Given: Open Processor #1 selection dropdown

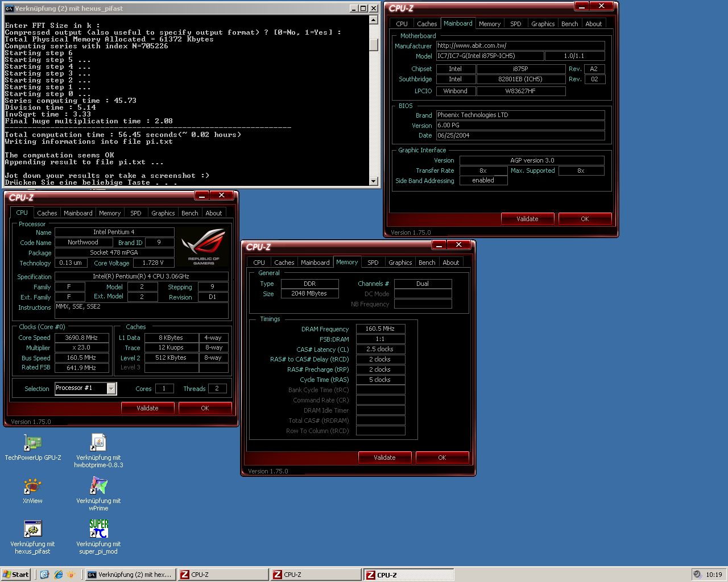Looking at the screenshot, I should [111, 388].
